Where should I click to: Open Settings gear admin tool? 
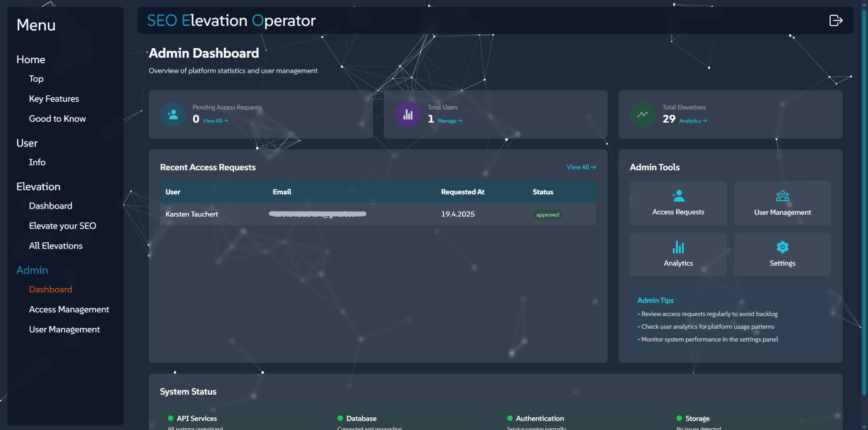pyautogui.click(x=782, y=254)
